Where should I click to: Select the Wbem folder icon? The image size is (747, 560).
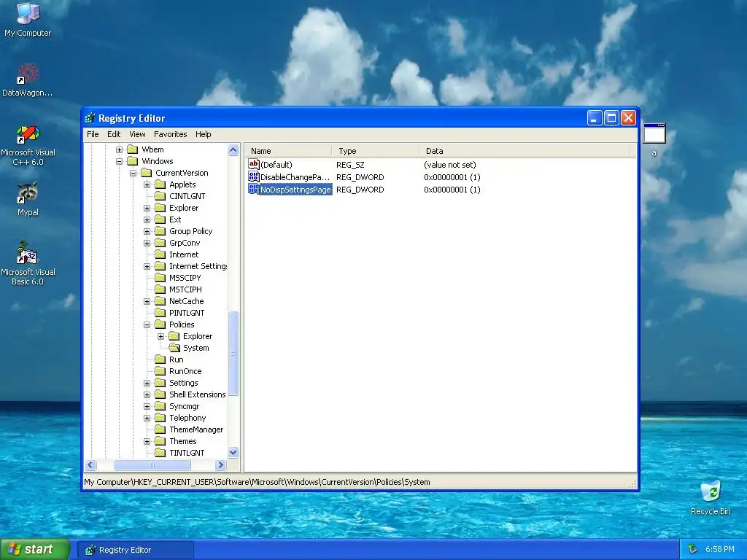coord(133,149)
